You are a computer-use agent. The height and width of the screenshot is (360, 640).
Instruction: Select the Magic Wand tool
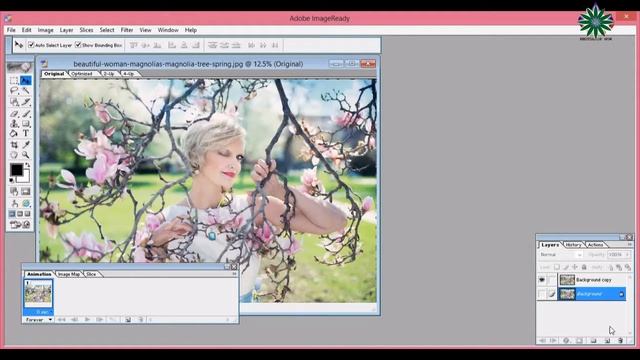coord(26,91)
